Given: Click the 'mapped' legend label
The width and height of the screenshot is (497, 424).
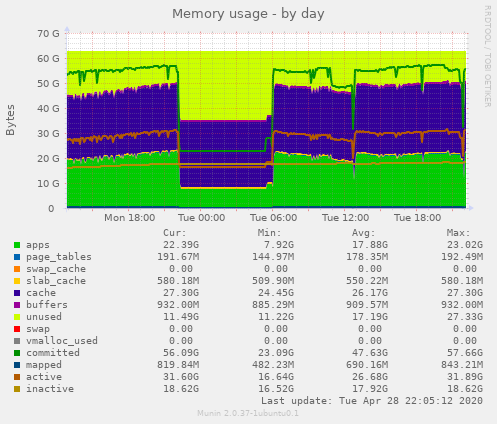Looking at the screenshot, I should click(44, 365).
